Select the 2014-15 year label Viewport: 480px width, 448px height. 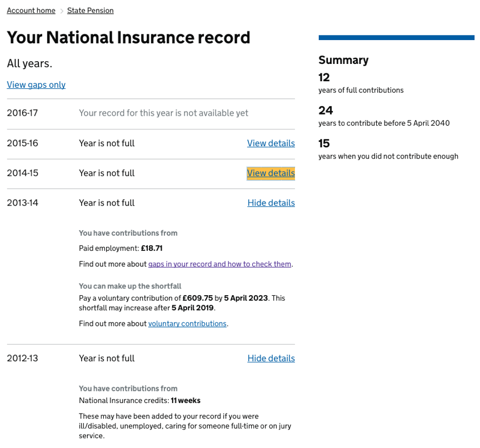(22, 173)
